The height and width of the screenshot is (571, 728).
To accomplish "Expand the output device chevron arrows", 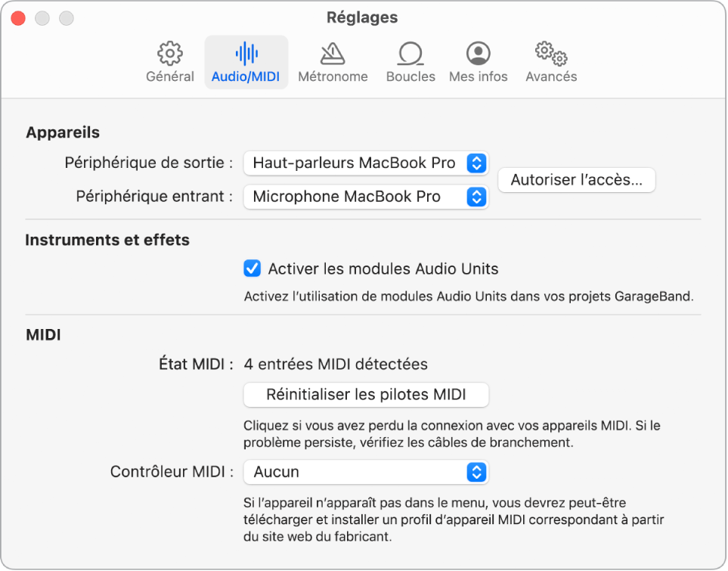I will coord(477,163).
